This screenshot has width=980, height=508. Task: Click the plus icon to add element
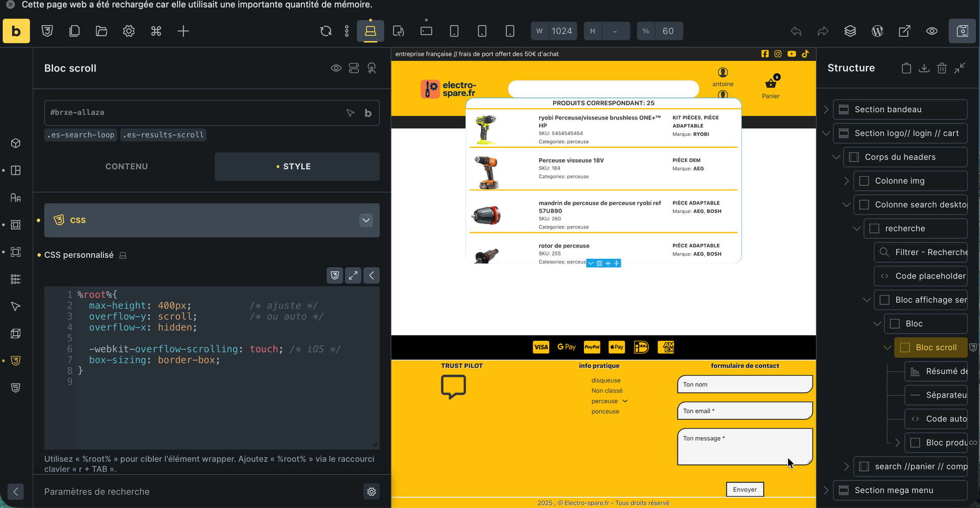(x=183, y=31)
